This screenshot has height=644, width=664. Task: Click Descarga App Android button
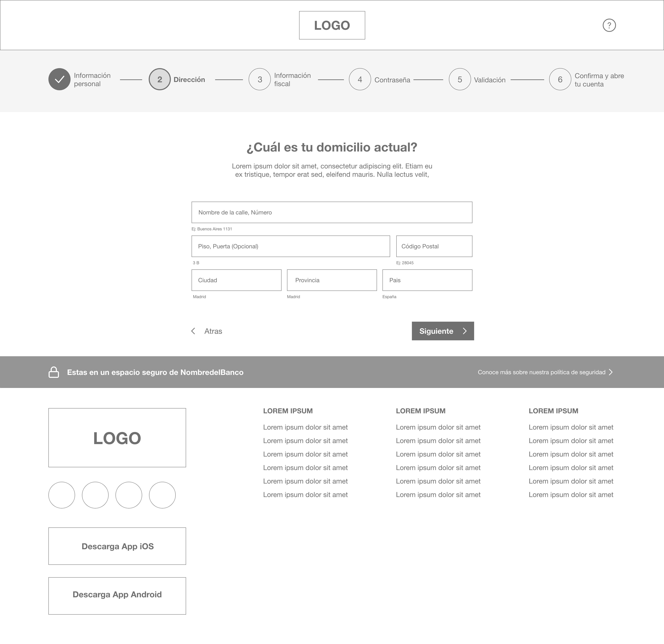pos(117,596)
